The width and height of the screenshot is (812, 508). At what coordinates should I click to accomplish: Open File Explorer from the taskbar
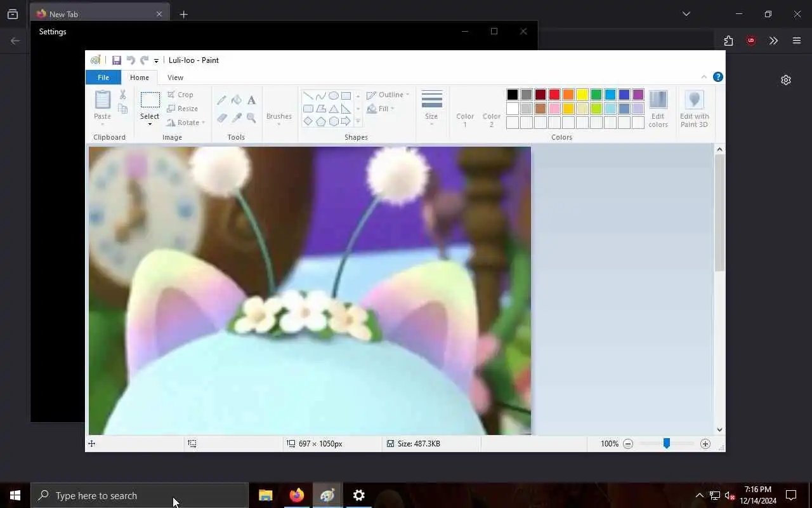click(266, 495)
